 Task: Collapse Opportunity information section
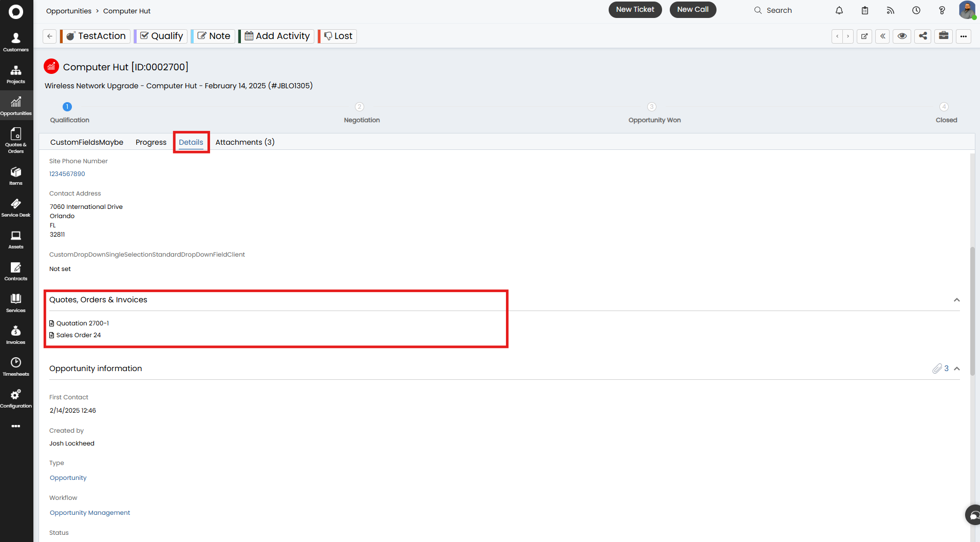(x=956, y=369)
